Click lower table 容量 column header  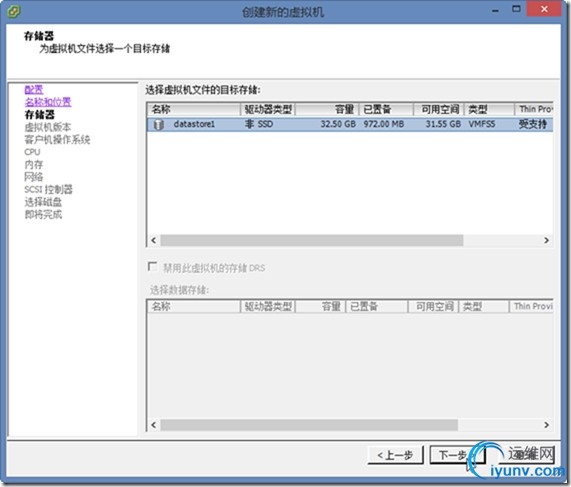pyautogui.click(x=320, y=306)
